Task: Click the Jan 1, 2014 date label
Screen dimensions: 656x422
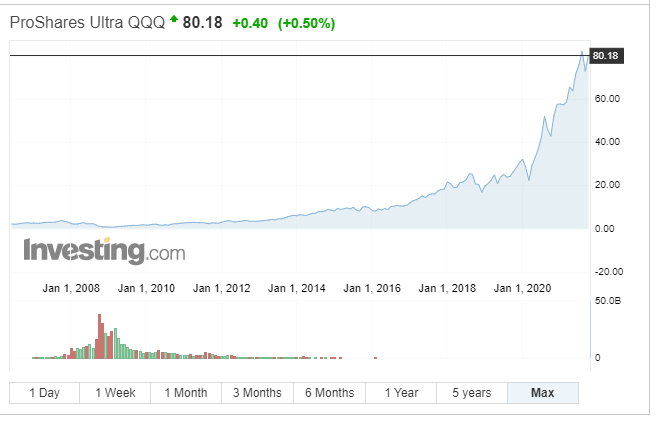Action: coord(297,288)
